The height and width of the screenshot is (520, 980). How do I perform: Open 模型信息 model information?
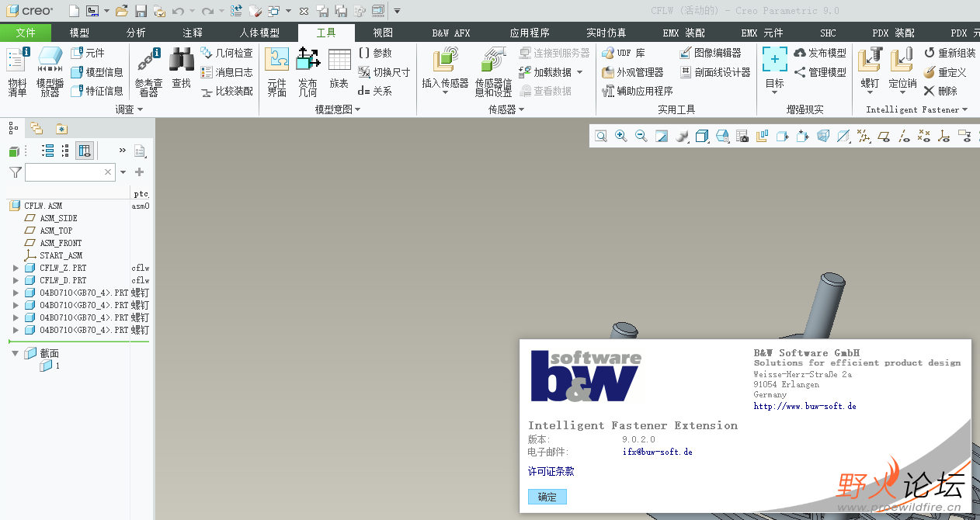[97, 72]
